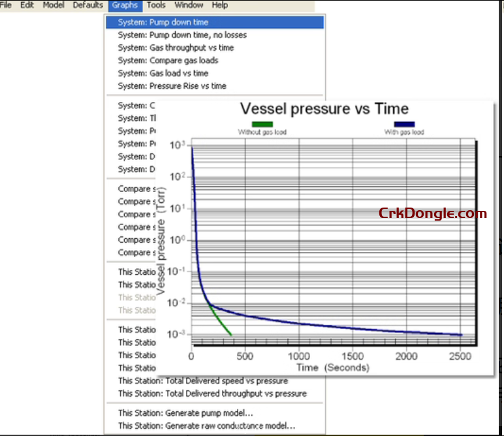Select System: Pump down time, no losses

coord(182,35)
